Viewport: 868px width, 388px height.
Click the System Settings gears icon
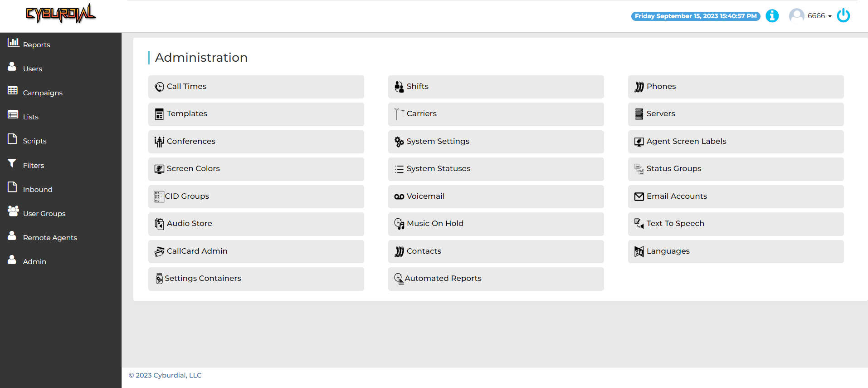pyautogui.click(x=399, y=142)
